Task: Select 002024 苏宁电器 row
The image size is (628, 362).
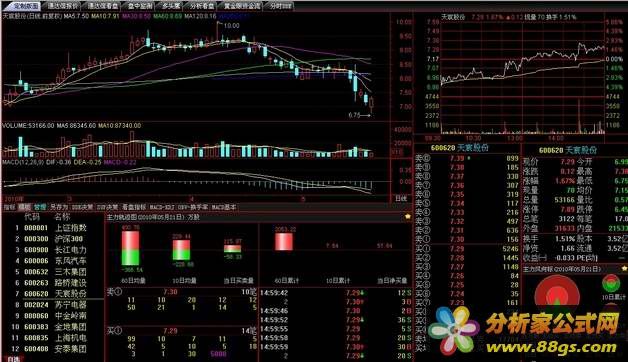Action: tap(52, 305)
